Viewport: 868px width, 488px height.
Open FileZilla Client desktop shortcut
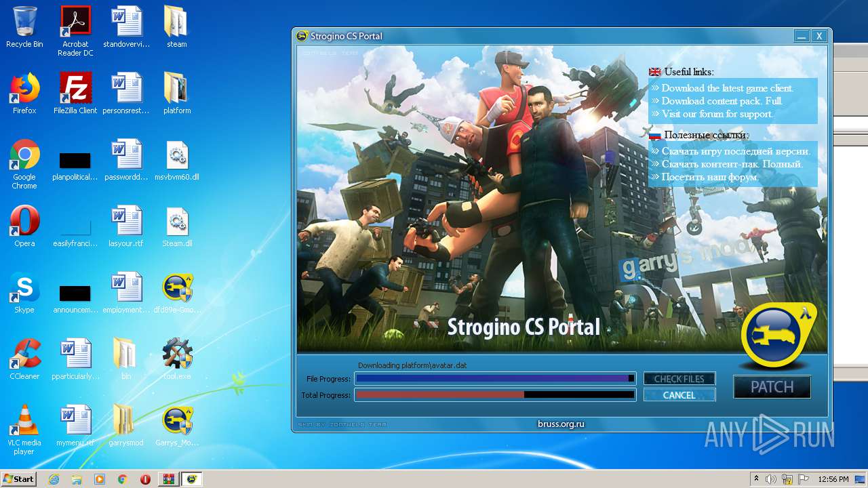point(75,94)
